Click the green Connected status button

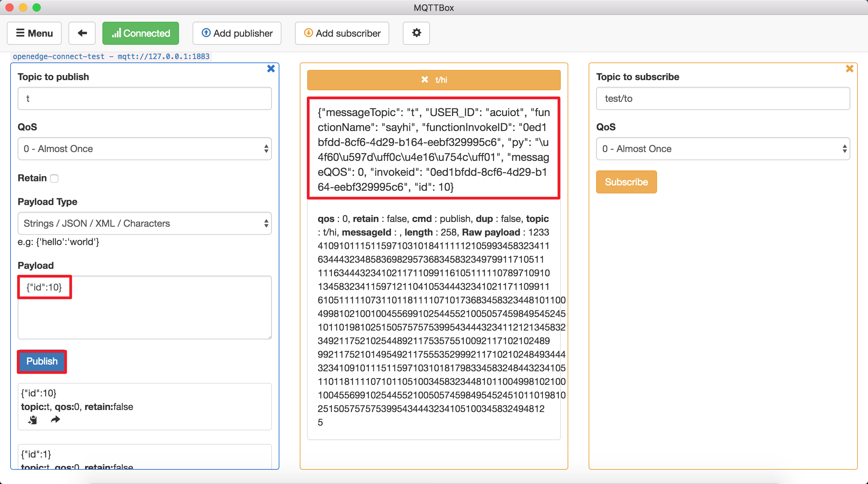(140, 33)
